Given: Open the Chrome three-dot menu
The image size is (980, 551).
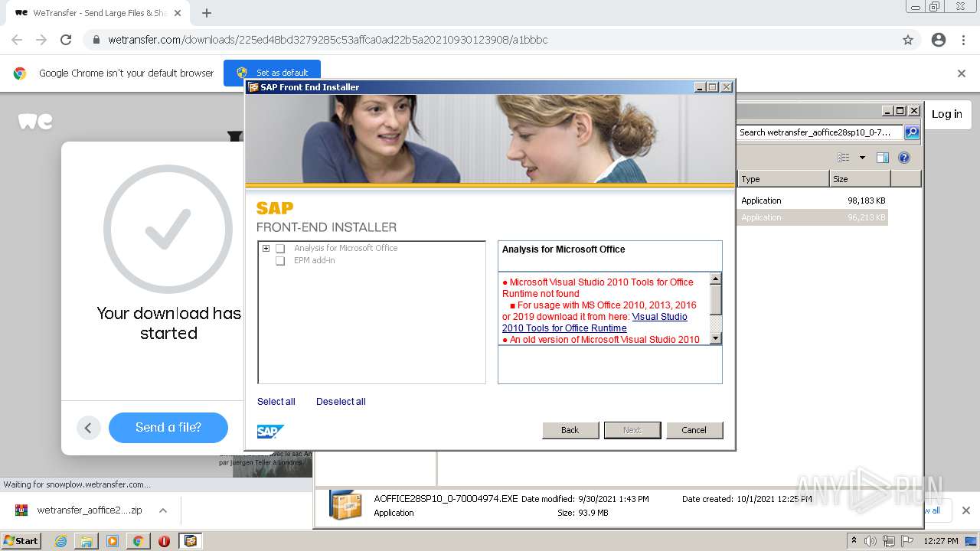Looking at the screenshot, I should 963,40.
